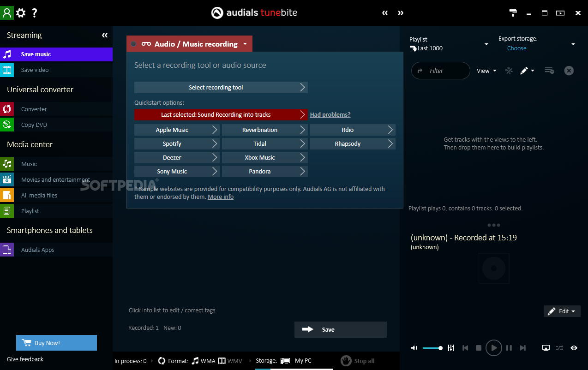588x370 pixels.
Task: Choose Sony Music quickstart option
Action: (x=177, y=172)
